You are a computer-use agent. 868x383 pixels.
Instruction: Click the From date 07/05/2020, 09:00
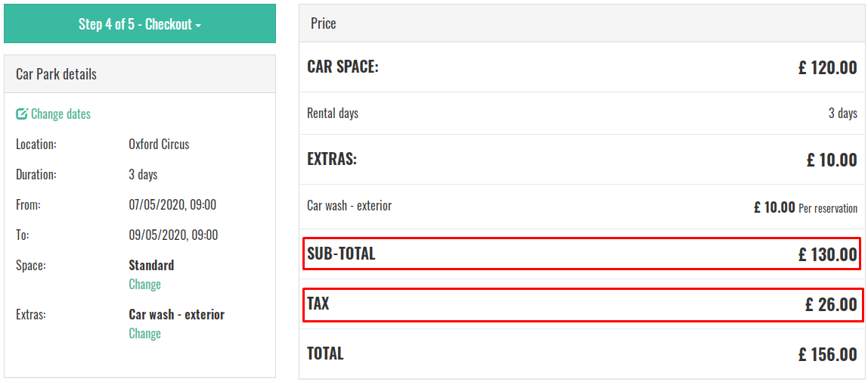click(x=172, y=204)
